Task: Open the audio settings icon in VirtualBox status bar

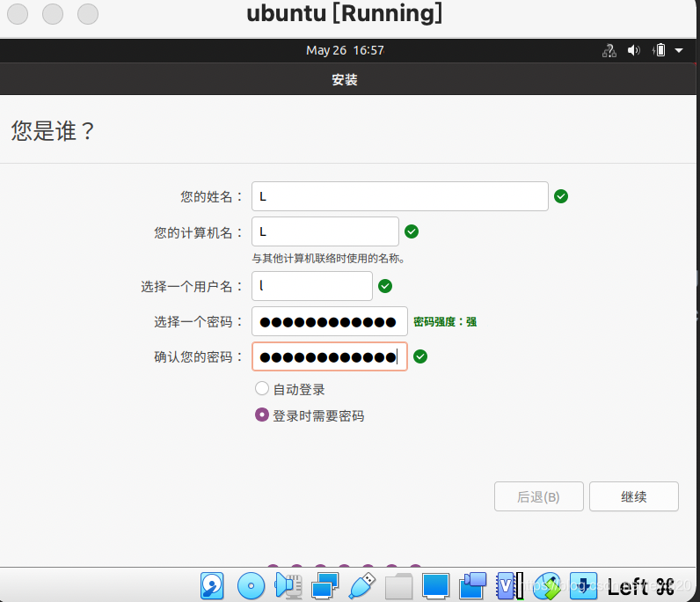Action: 288,585
